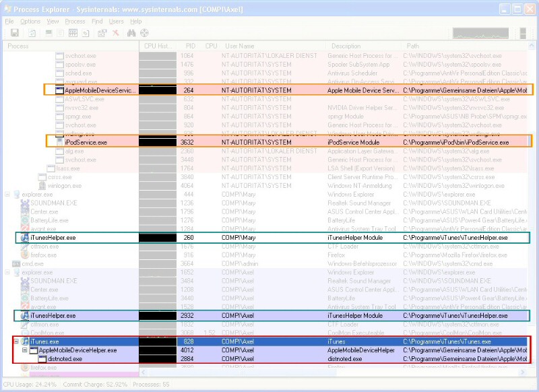Collapse explorer.exe tree for COMPI\Axel
539x392 pixels.
click(x=7, y=272)
